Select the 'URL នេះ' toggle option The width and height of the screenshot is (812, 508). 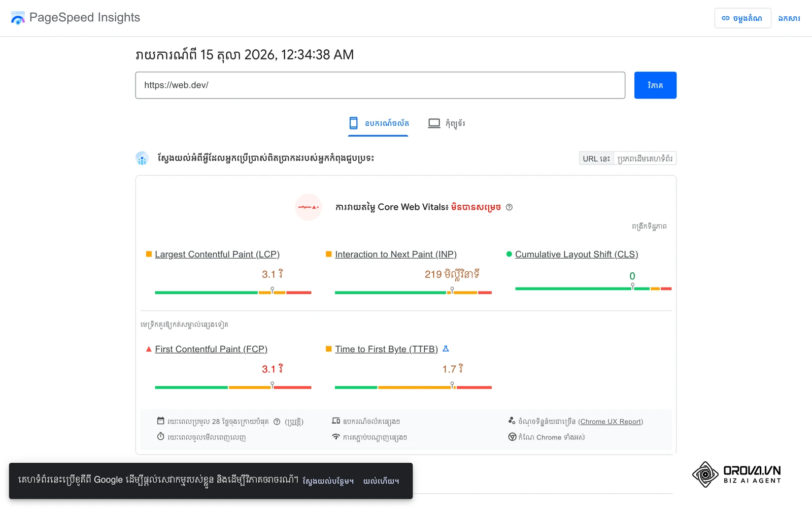click(596, 158)
